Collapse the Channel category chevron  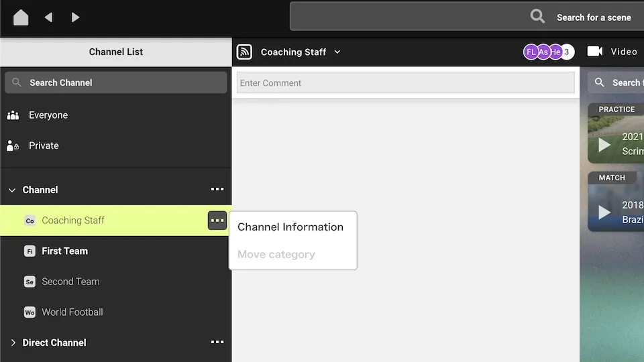(x=12, y=190)
